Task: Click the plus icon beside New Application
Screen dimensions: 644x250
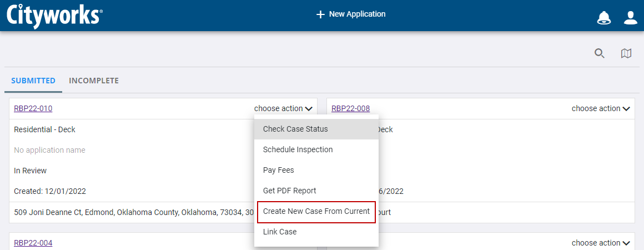Action: (x=320, y=15)
